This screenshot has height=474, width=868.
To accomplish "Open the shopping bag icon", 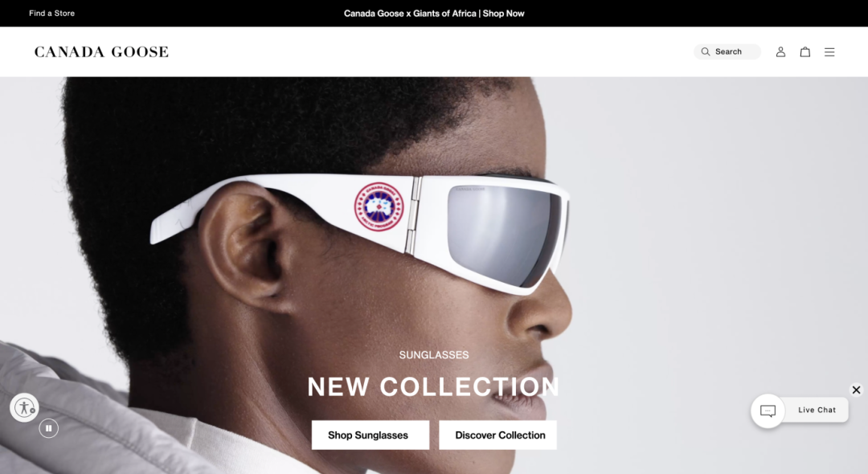I will click(805, 51).
